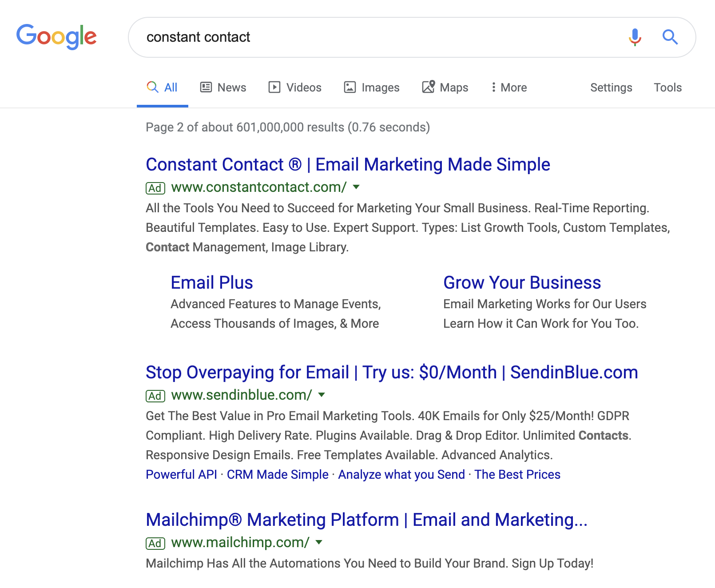Expand the constantcontact.com ad dropdown arrow
Image resolution: width=715 pixels, height=588 pixels.
coord(356,187)
